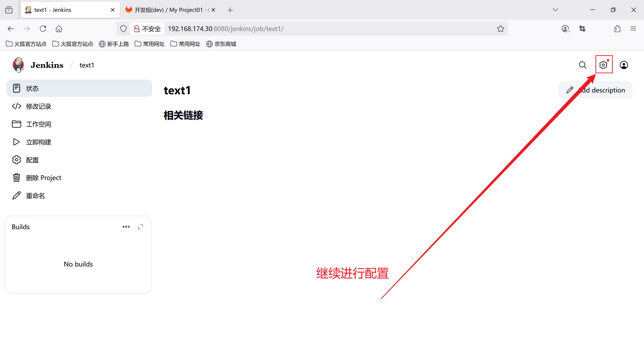The height and width of the screenshot is (352, 644).
Task: Open Manage Jenkins gear icon in header
Action: click(x=603, y=65)
